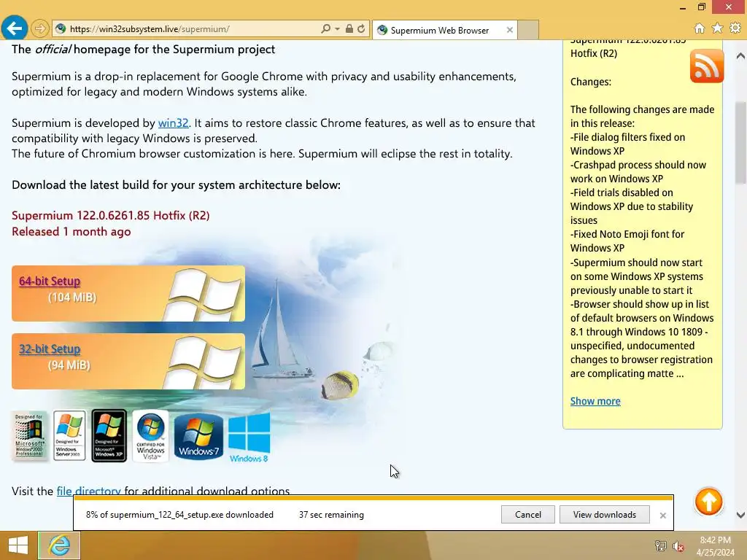Click the Certified for Windows Vista badge

pos(150,436)
